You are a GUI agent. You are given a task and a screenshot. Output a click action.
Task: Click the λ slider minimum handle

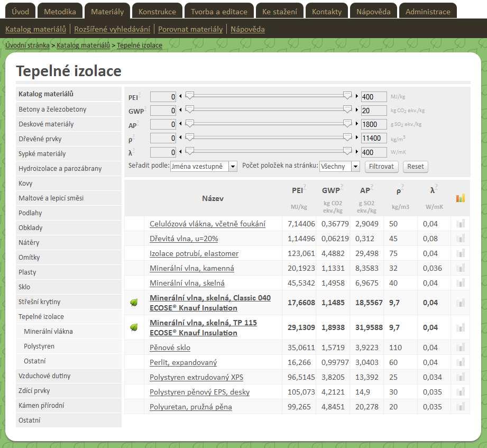pyautogui.click(x=190, y=151)
